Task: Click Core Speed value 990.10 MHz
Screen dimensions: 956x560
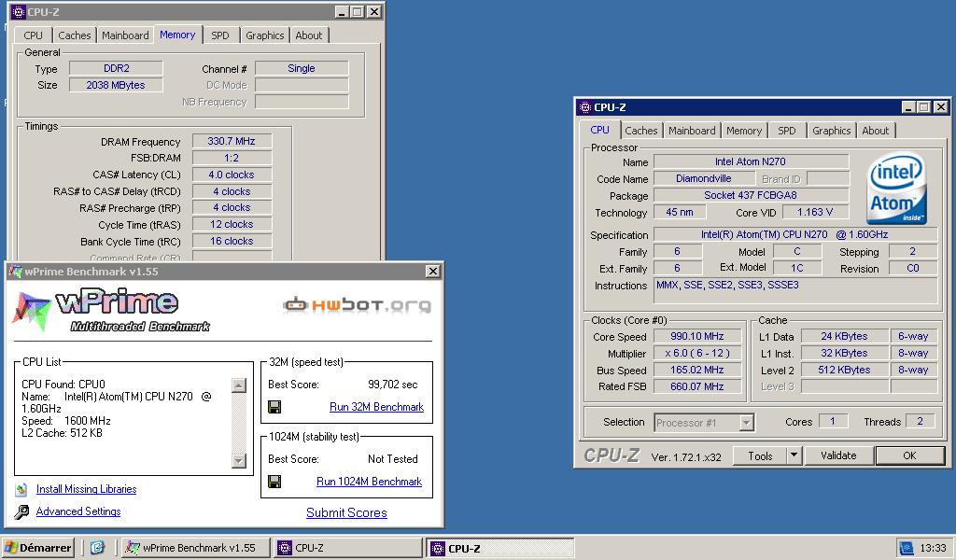Action: pos(696,336)
